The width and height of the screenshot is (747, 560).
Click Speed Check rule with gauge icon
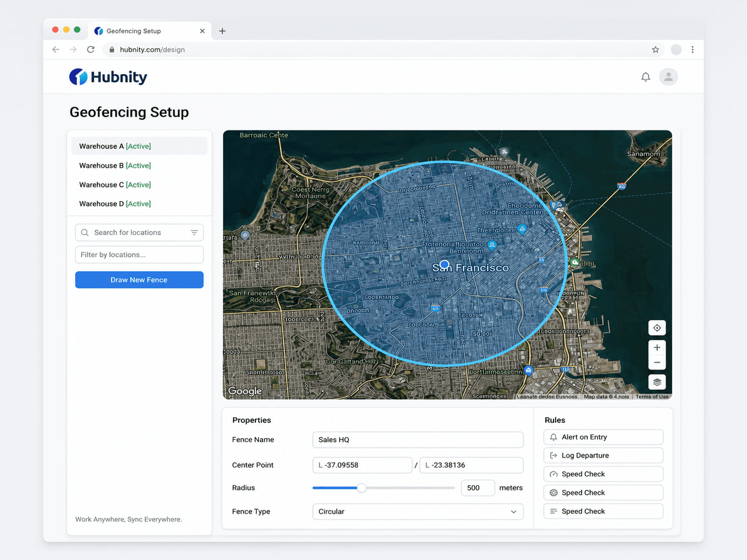click(x=603, y=474)
